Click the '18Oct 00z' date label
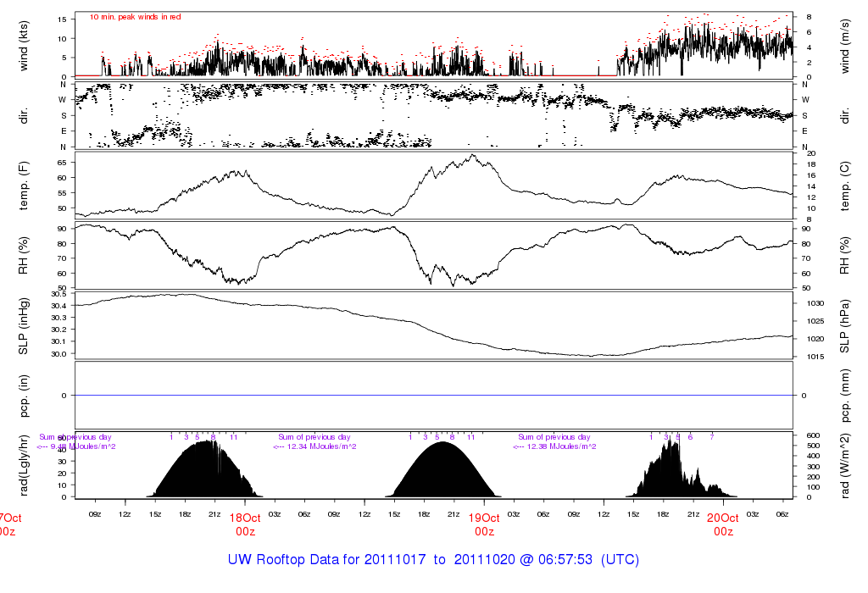The width and height of the screenshot is (868, 593). (x=245, y=524)
